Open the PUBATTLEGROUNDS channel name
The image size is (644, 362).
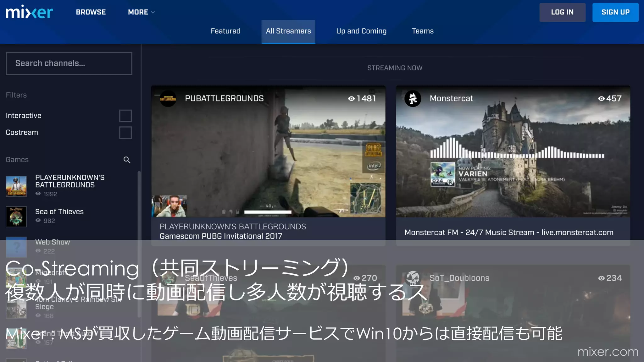click(x=224, y=98)
